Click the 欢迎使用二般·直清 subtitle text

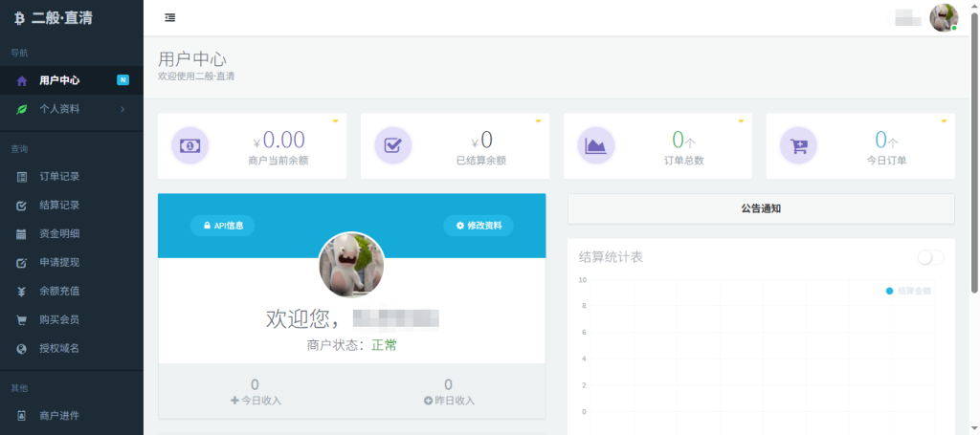pos(196,76)
